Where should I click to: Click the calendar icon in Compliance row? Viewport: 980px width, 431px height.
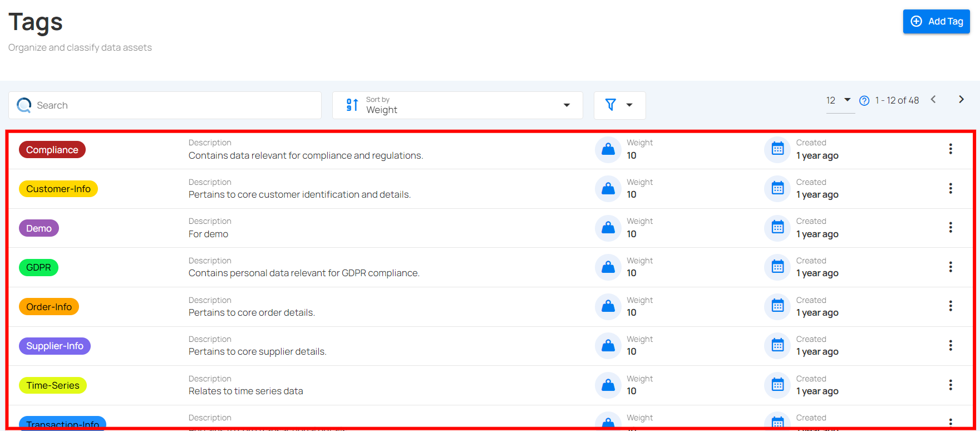coord(777,149)
